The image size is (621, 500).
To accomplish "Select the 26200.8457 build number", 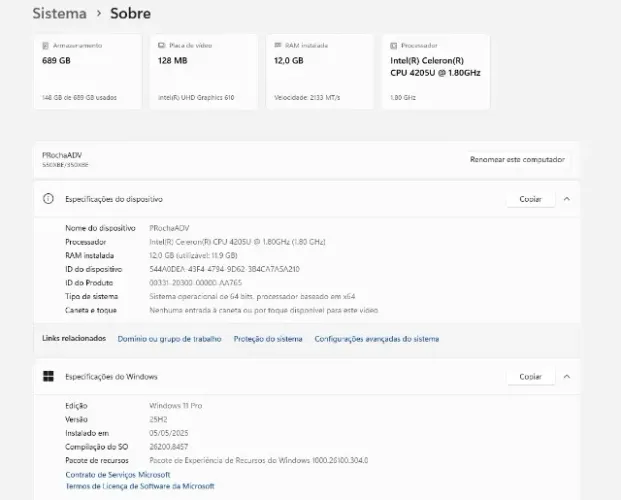I will click(168, 447).
